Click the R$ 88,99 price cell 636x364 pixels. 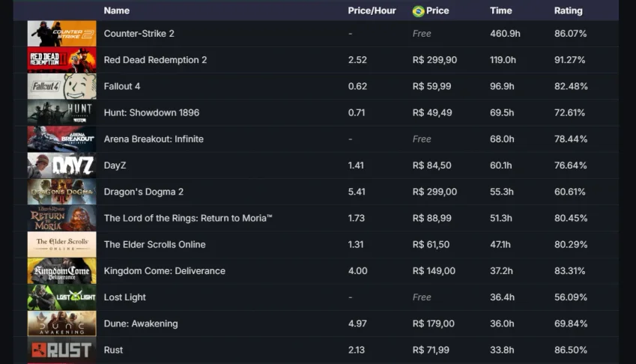point(431,218)
